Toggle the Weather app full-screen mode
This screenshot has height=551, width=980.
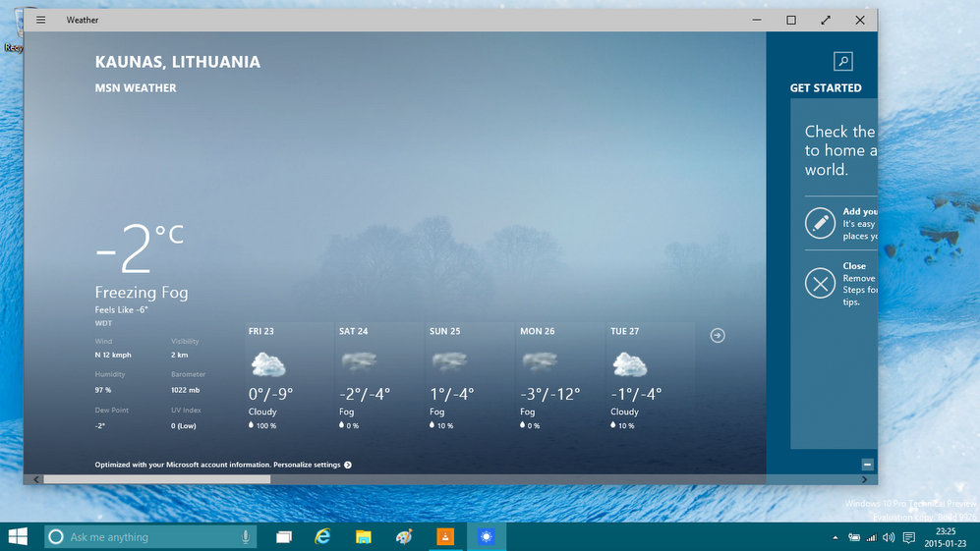tap(826, 20)
